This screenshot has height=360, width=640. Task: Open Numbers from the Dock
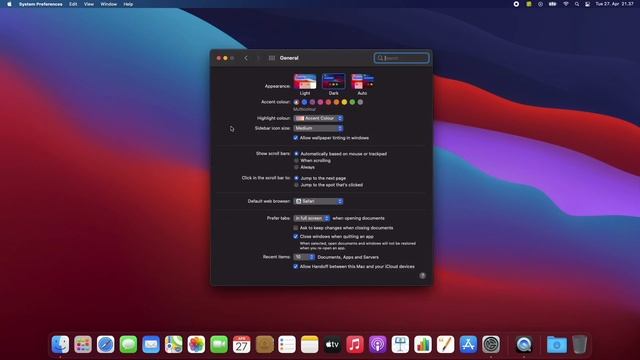point(423,344)
